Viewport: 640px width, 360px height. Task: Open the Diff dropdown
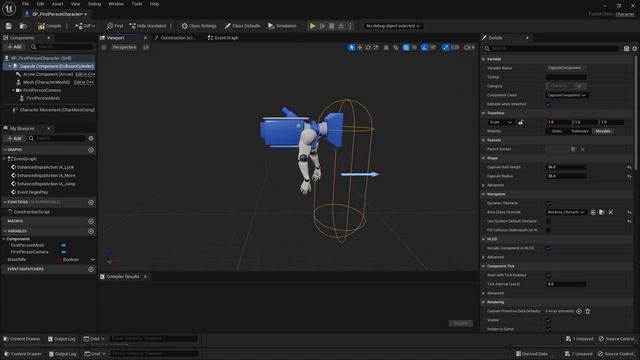point(85,26)
